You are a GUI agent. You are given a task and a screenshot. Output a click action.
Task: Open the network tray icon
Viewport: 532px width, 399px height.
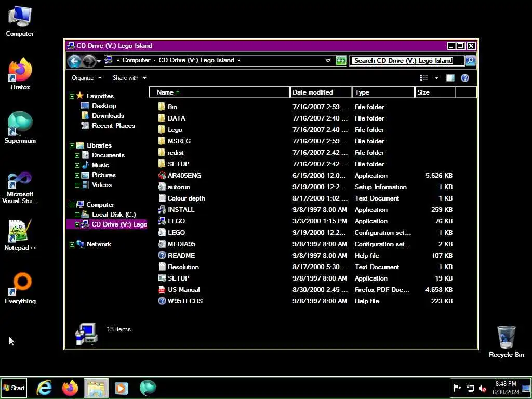click(470, 388)
